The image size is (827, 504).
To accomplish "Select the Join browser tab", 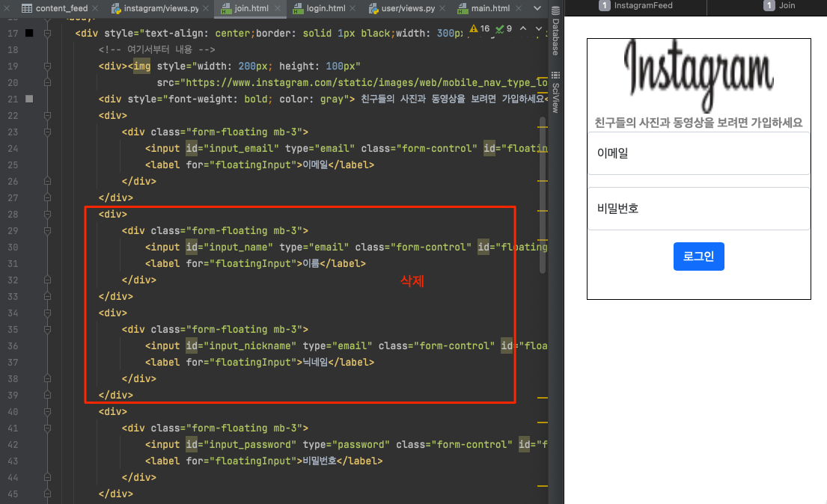I will click(780, 6).
